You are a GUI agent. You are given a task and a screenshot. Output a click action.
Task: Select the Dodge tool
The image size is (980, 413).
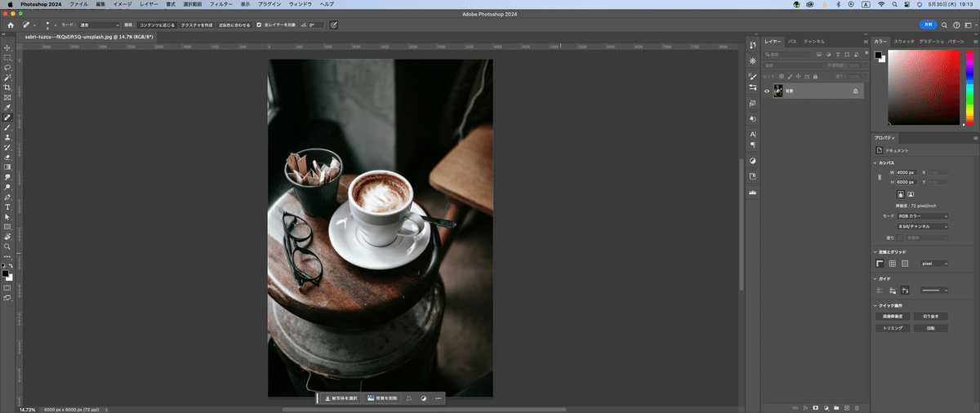point(7,187)
